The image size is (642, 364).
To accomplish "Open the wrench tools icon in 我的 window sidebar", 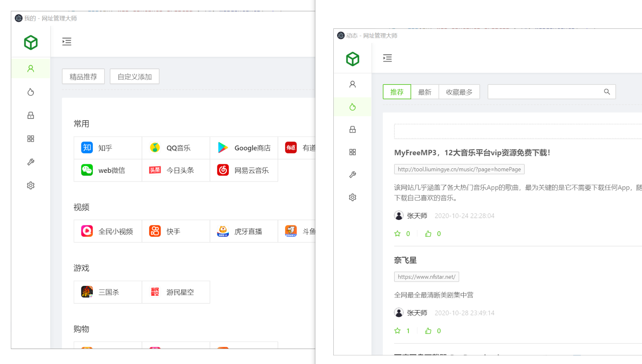I will [31, 162].
